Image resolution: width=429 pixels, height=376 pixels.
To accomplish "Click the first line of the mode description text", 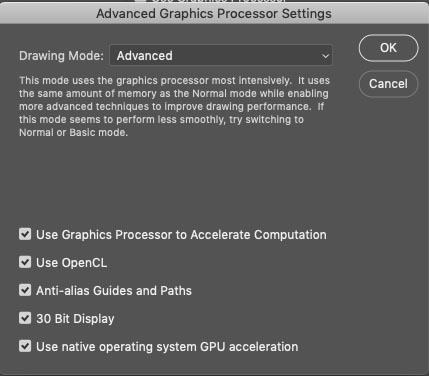I will point(174,80).
